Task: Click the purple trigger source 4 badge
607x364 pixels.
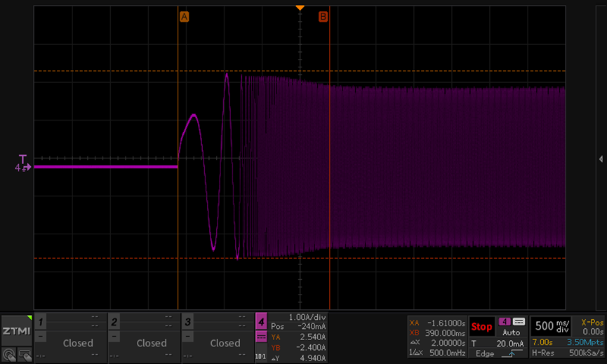Action: tap(505, 322)
